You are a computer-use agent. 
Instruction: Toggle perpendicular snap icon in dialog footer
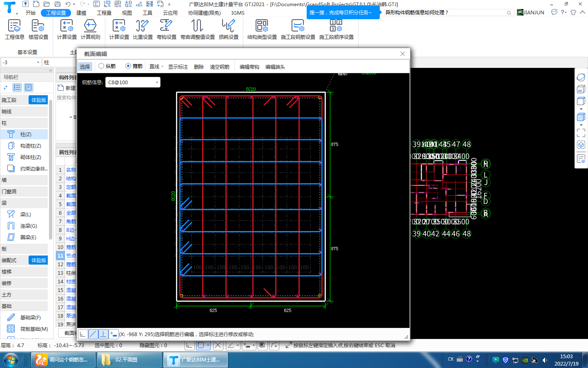[103, 334]
